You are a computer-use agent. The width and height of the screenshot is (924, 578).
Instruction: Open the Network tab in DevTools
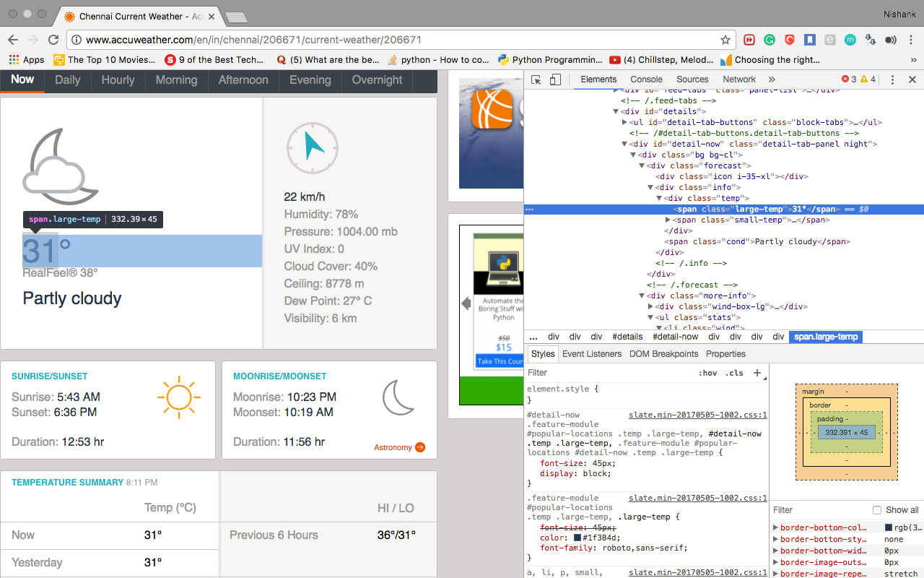click(x=739, y=79)
